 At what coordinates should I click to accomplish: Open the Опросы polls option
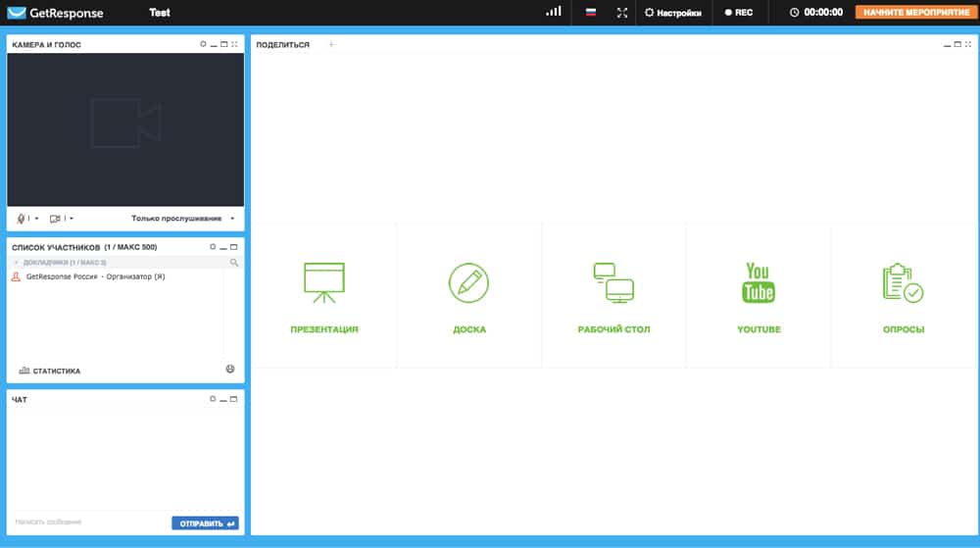(x=904, y=296)
